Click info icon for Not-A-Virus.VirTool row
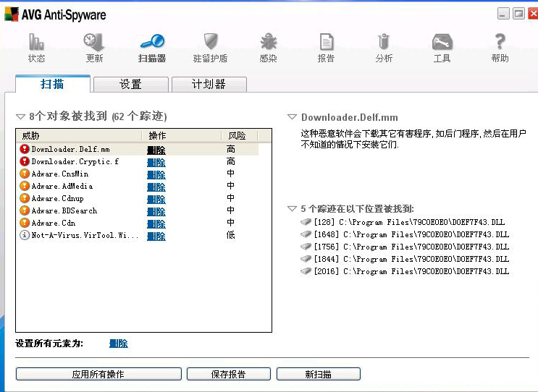Image resolution: width=538 pixels, height=392 pixels. coord(25,235)
